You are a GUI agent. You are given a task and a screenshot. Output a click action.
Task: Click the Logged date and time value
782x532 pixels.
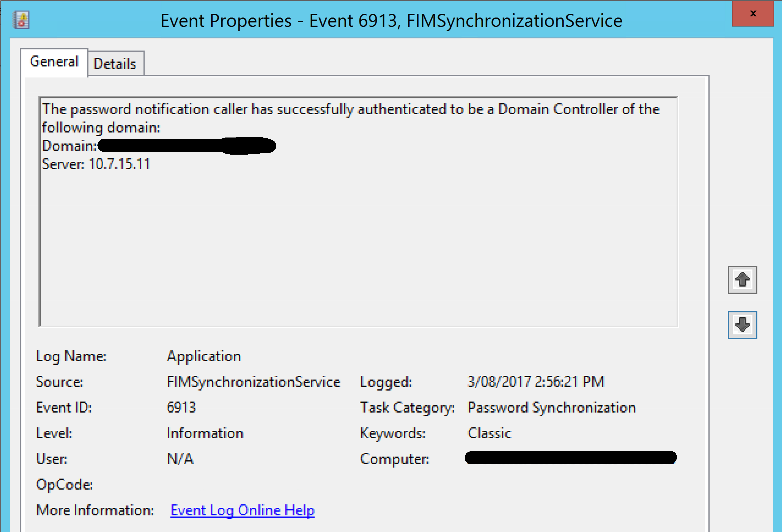tap(536, 382)
